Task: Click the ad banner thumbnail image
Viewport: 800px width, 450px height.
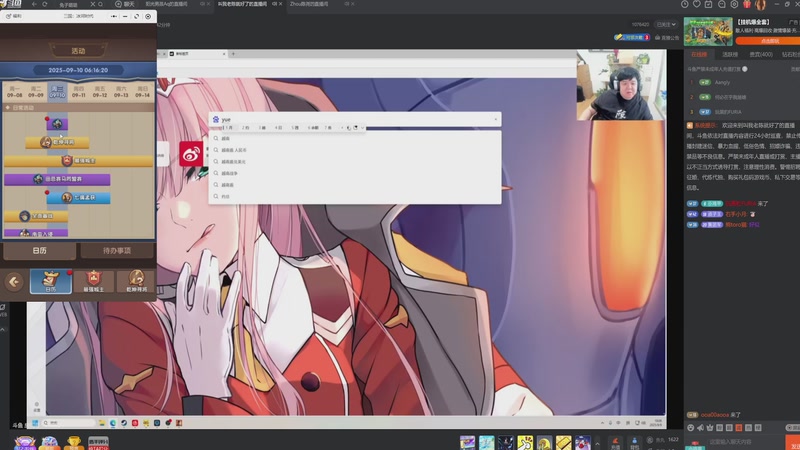Action: point(708,31)
